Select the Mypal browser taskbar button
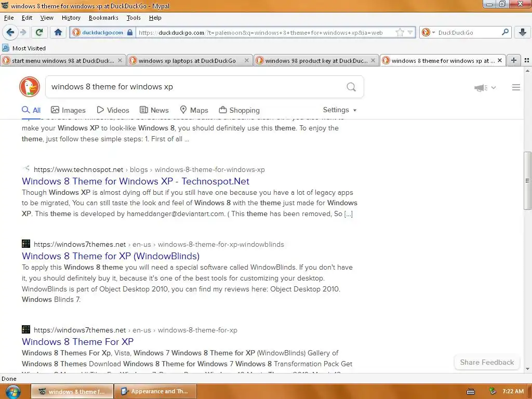Viewport: 532px width, 399px height. click(72, 391)
